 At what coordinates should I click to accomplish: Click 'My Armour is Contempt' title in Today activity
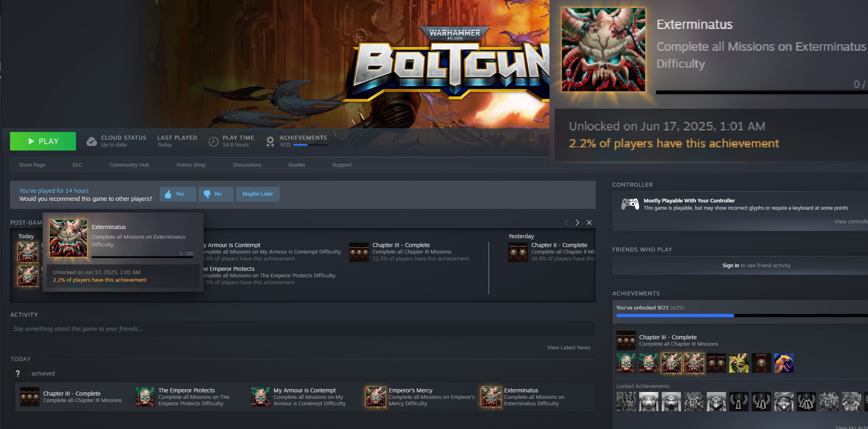pos(304,390)
